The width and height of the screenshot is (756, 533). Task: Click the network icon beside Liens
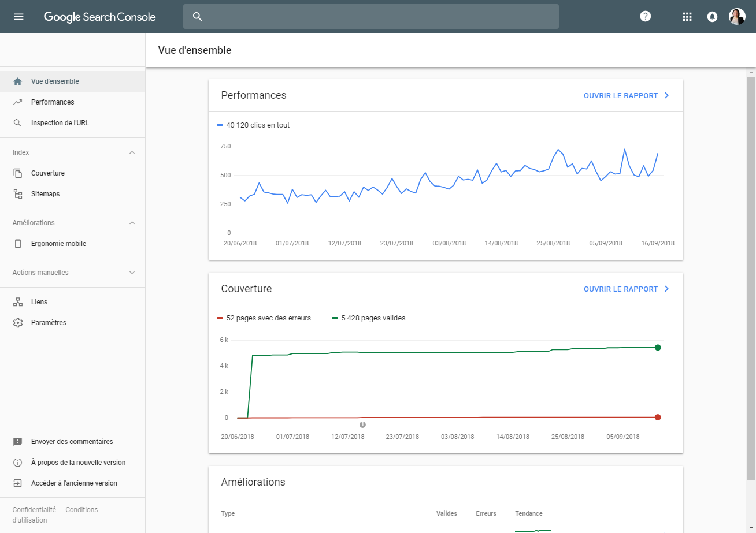[x=18, y=302]
